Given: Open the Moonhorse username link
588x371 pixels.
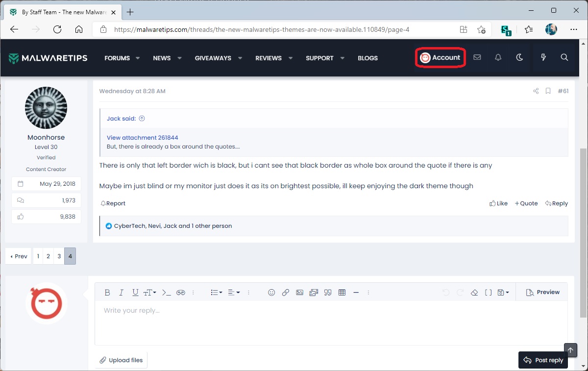Looking at the screenshot, I should 46,138.
